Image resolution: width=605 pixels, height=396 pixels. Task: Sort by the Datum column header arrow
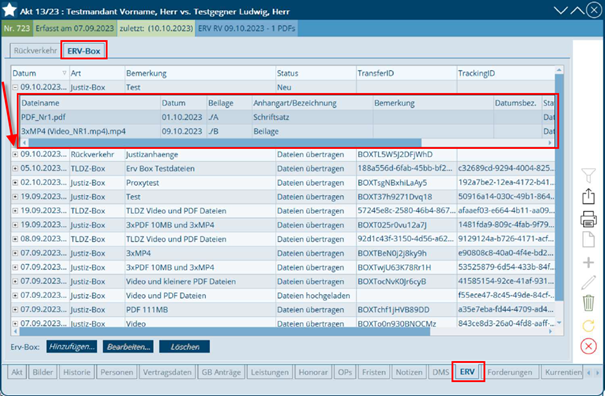pos(64,73)
